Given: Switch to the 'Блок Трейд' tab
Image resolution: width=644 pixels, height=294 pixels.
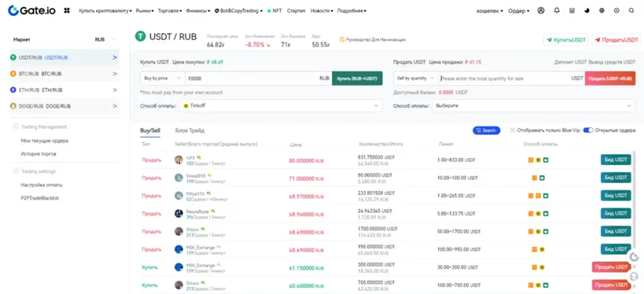Looking at the screenshot, I should click(x=190, y=130).
